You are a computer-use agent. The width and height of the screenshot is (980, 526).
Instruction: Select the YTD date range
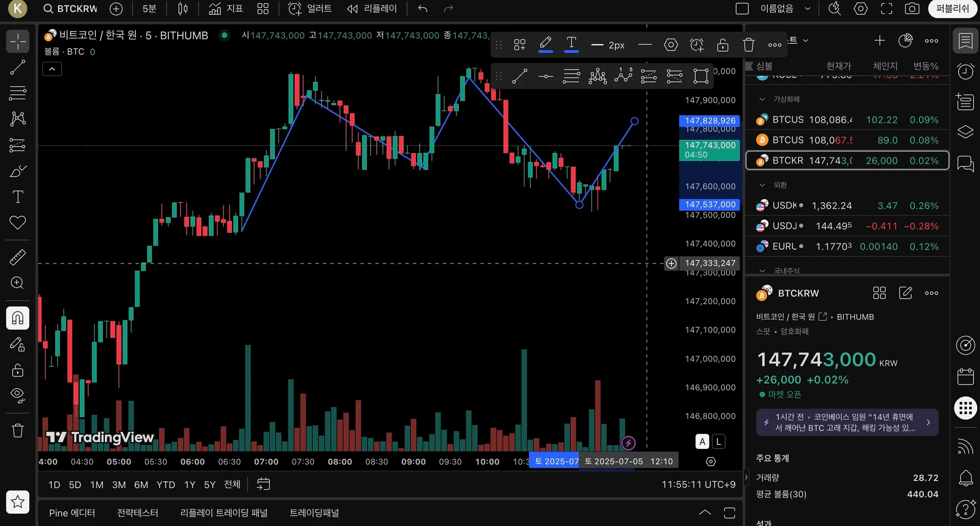point(166,485)
